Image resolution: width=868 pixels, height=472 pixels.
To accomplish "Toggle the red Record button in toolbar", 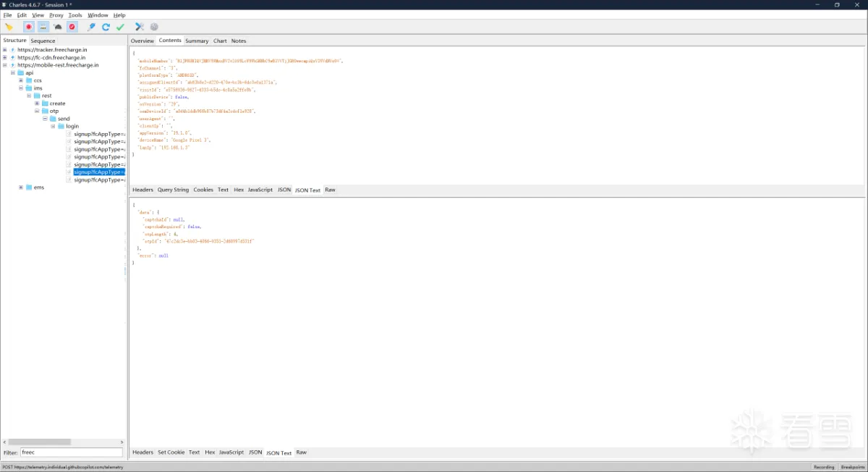I will tap(29, 27).
